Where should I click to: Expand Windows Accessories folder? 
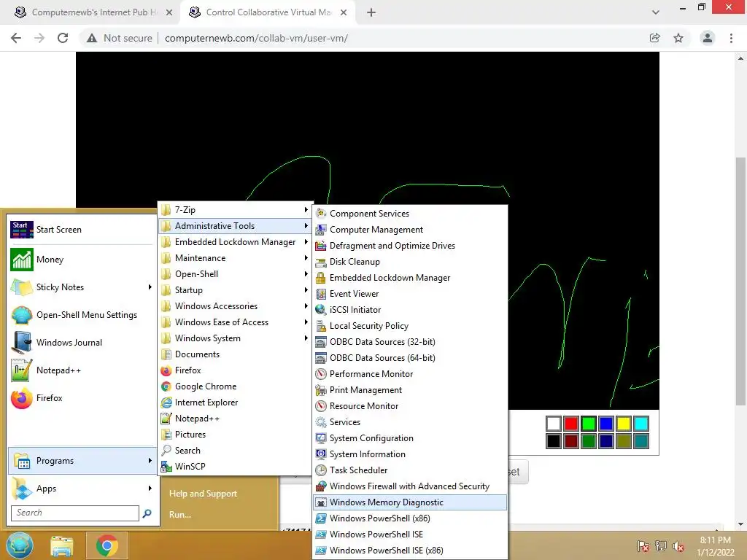tap(235, 306)
